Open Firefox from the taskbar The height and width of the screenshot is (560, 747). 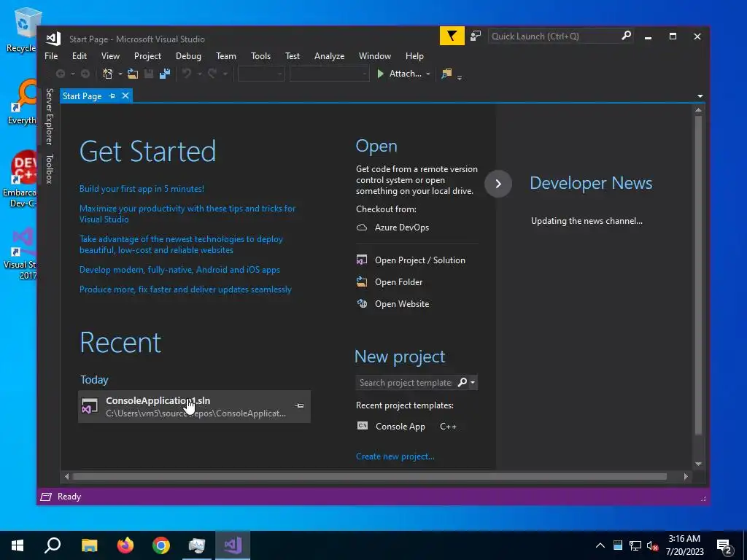click(125, 545)
